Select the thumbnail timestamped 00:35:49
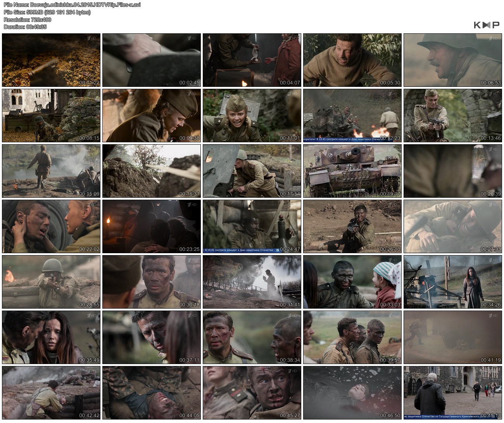Viewport: 504px width, 423px height. 51,337
